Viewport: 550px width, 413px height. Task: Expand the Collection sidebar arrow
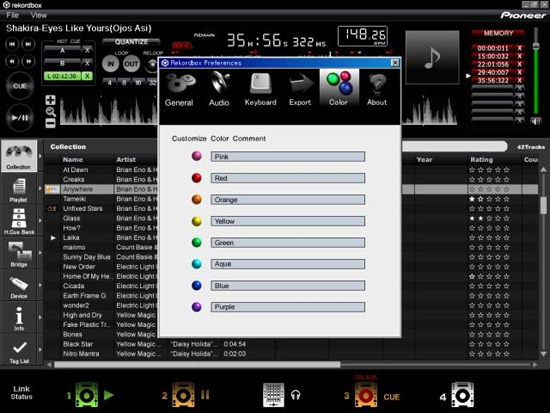pyautogui.click(x=40, y=156)
